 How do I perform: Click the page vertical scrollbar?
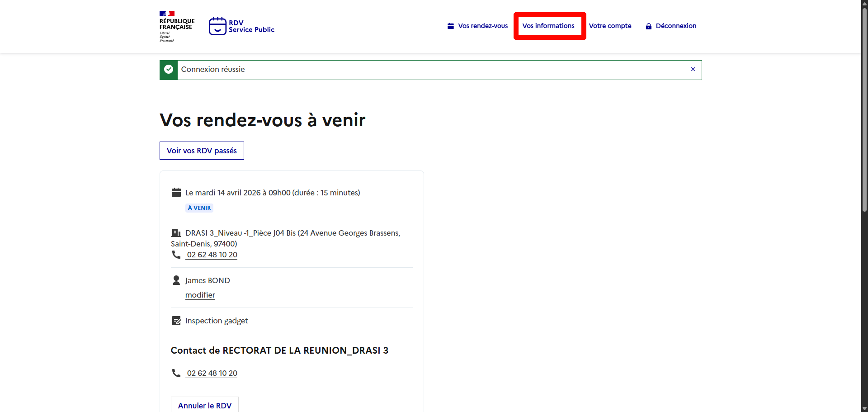(864, 110)
